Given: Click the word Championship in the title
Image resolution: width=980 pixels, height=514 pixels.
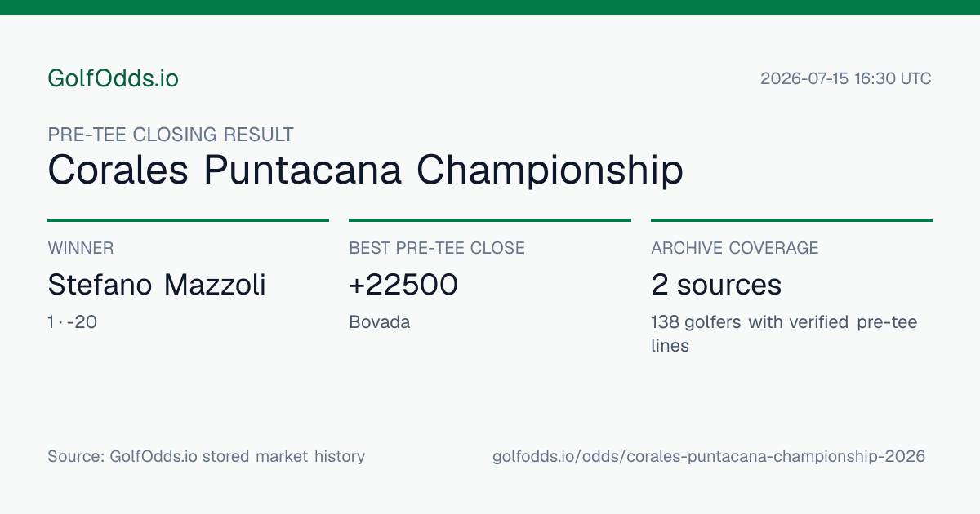Looking at the screenshot, I should point(550,171).
